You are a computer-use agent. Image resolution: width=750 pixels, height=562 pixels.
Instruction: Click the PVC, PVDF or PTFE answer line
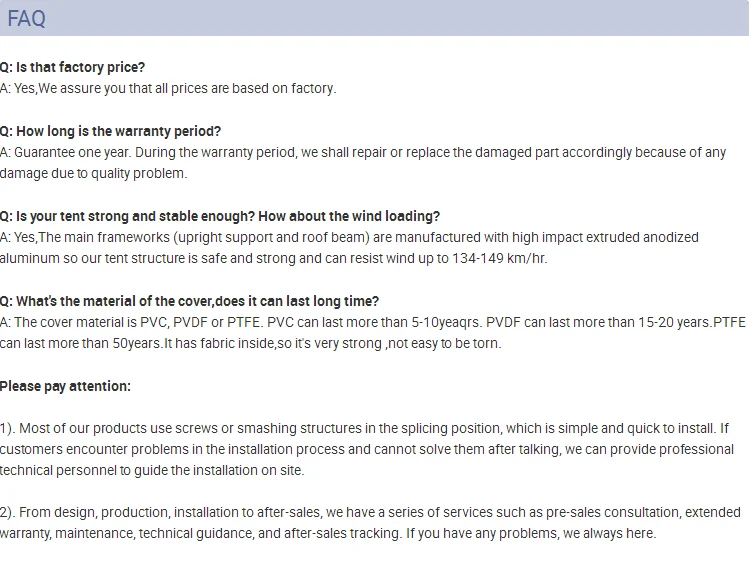373,322
